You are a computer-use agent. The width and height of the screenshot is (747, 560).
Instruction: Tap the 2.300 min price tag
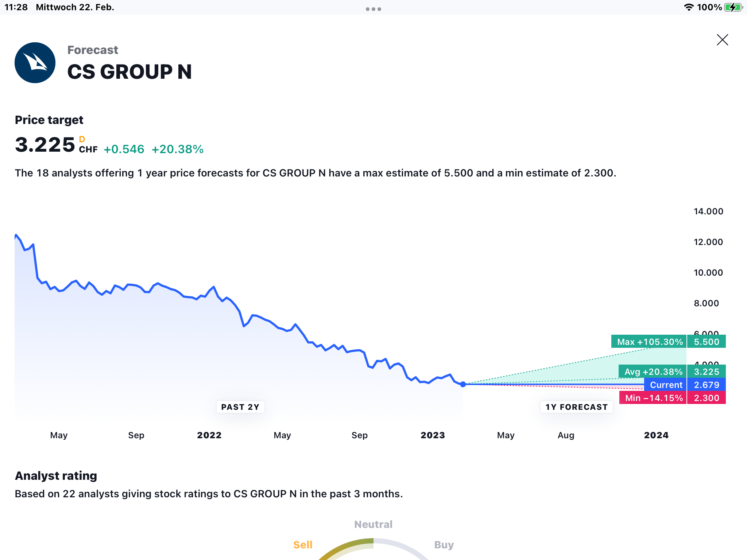click(x=707, y=398)
